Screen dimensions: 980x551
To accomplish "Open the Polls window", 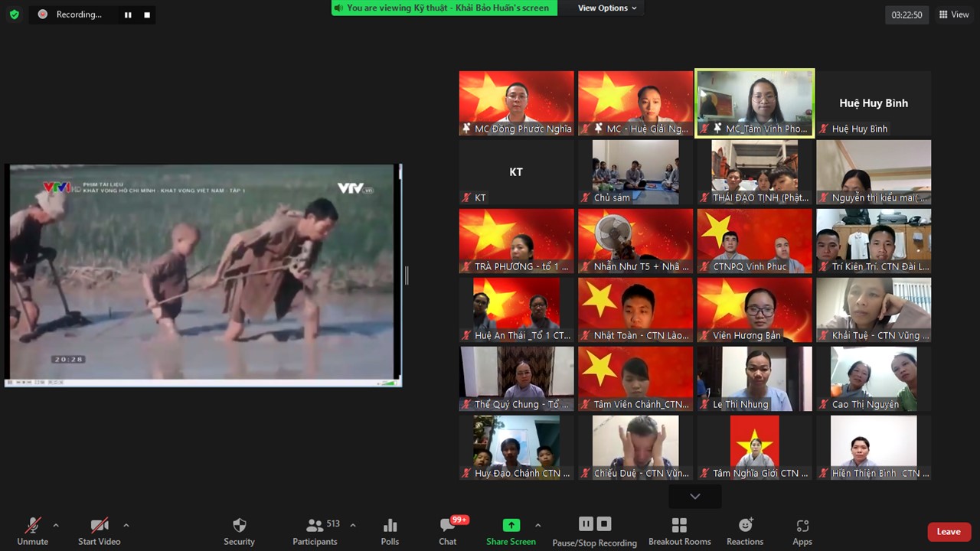I will coord(390,531).
